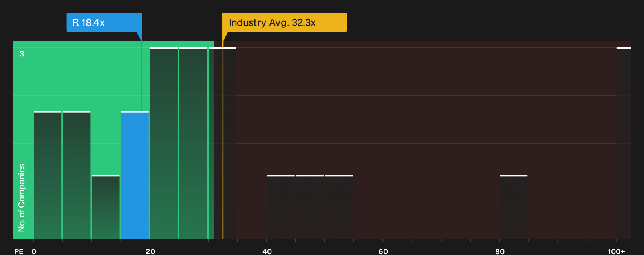Image resolution: width=644 pixels, height=255 pixels.
Task: Click the PE axis title
Action: (18, 251)
